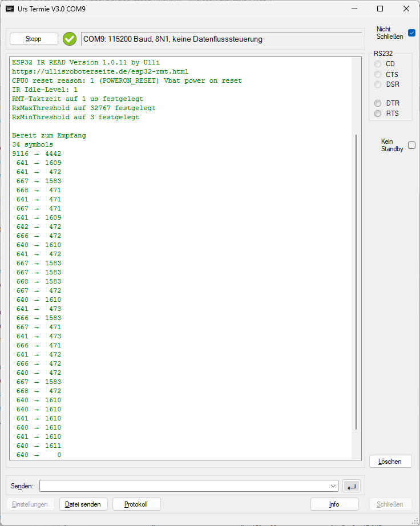Click the send Enter arrow icon button
The height and width of the screenshot is (526, 420).
coord(352,486)
